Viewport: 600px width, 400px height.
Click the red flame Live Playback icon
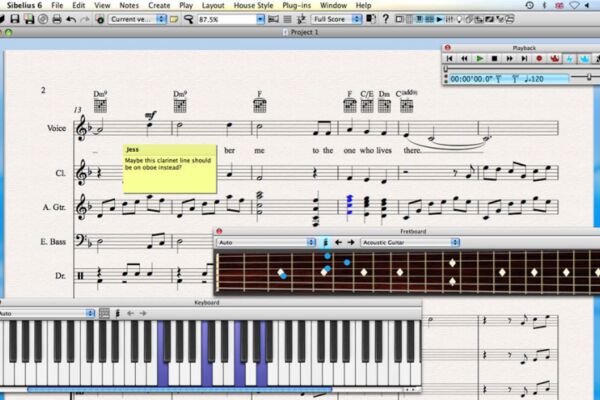(x=554, y=59)
